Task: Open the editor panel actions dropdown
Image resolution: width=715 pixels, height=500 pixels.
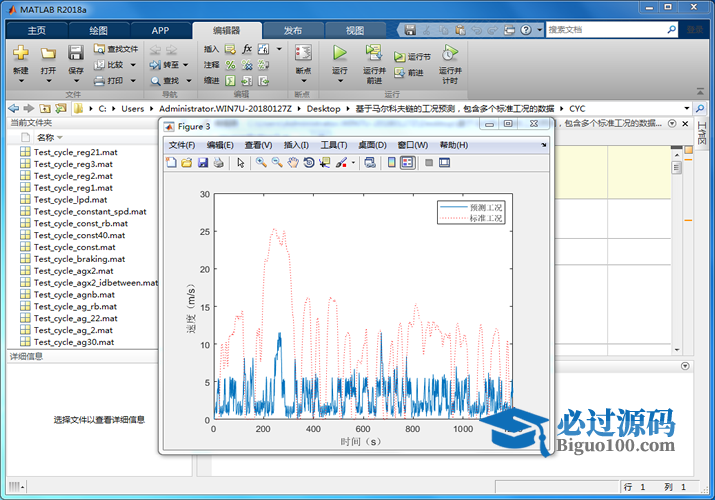Action: pyautogui.click(x=672, y=124)
